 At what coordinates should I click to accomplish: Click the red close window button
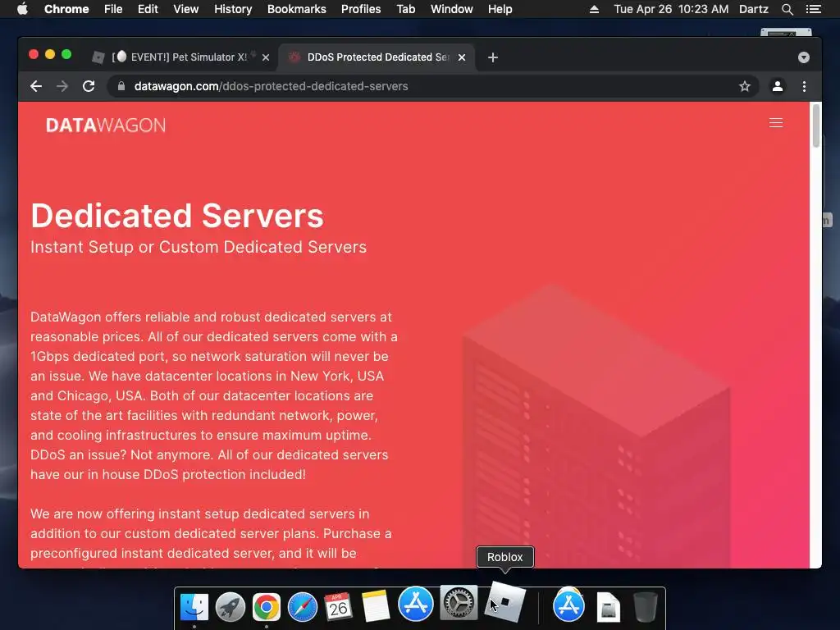click(x=33, y=54)
